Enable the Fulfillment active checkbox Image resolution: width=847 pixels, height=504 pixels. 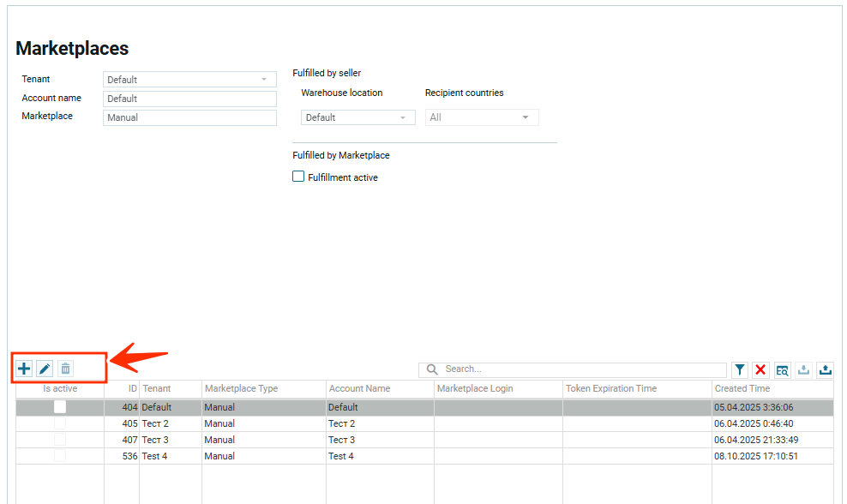(x=298, y=177)
